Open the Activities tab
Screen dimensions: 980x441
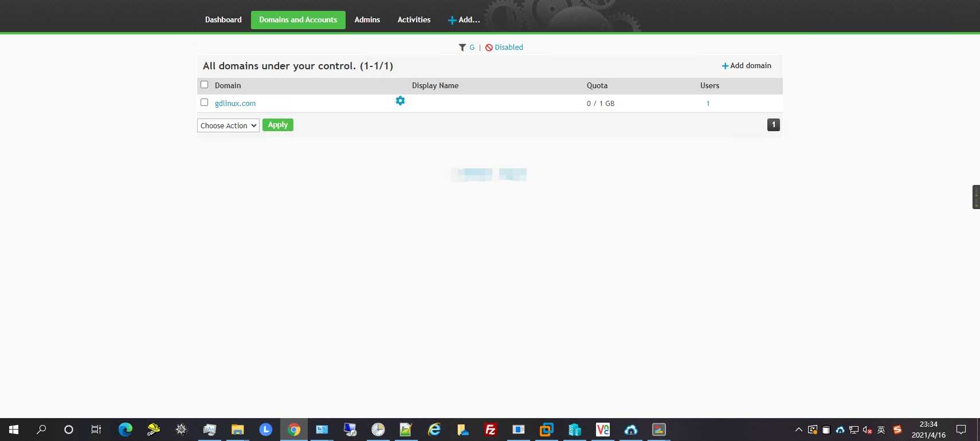(414, 20)
